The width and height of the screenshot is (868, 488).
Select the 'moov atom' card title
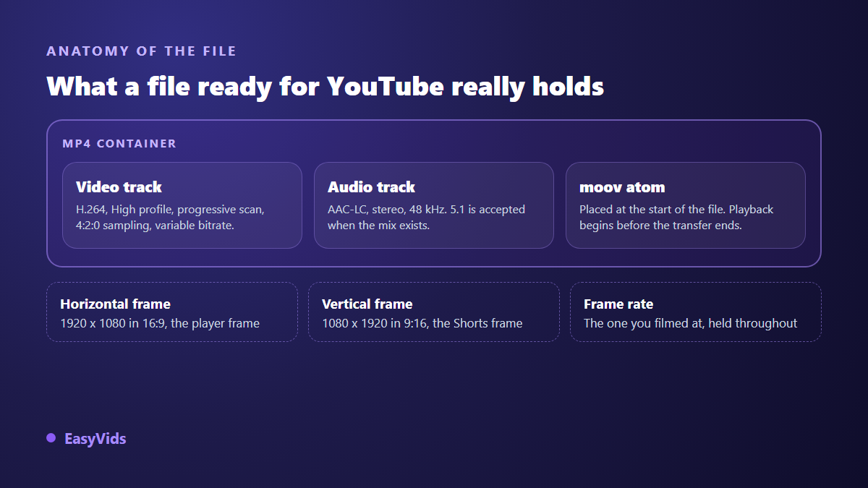(622, 187)
